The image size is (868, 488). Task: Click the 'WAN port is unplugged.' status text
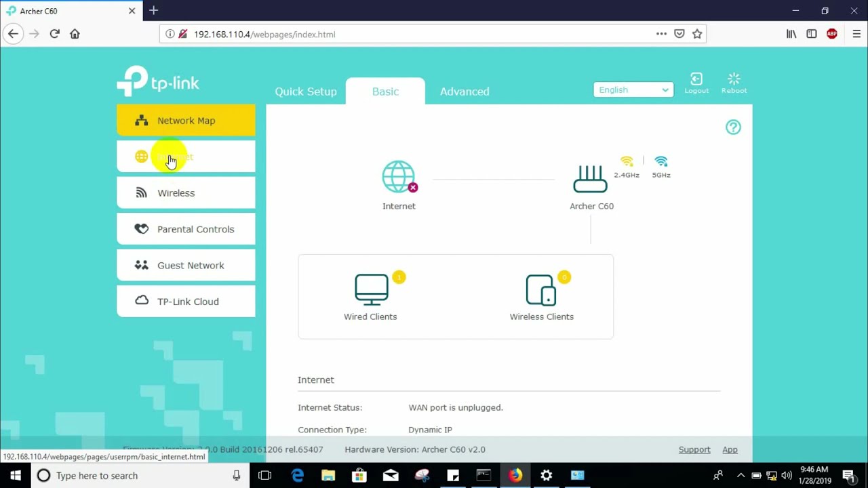point(456,407)
